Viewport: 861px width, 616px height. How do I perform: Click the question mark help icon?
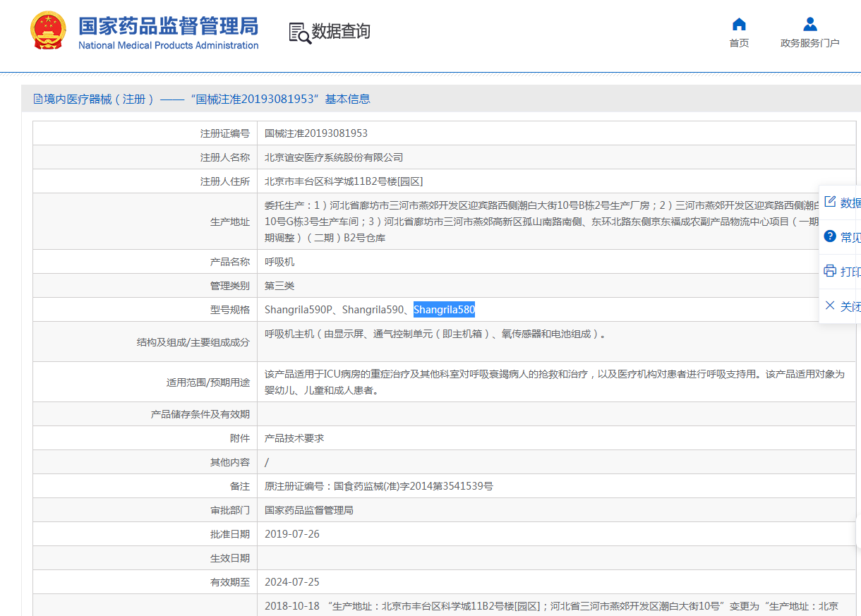coord(830,236)
